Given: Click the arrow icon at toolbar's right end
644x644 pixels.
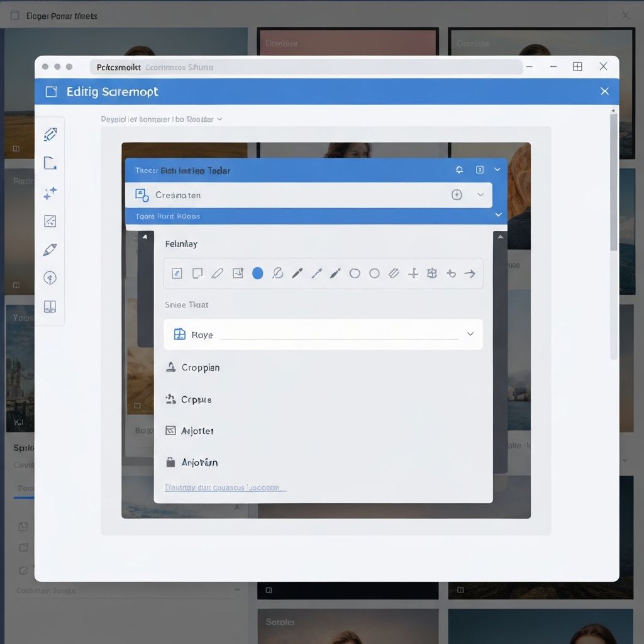Looking at the screenshot, I should (470, 273).
